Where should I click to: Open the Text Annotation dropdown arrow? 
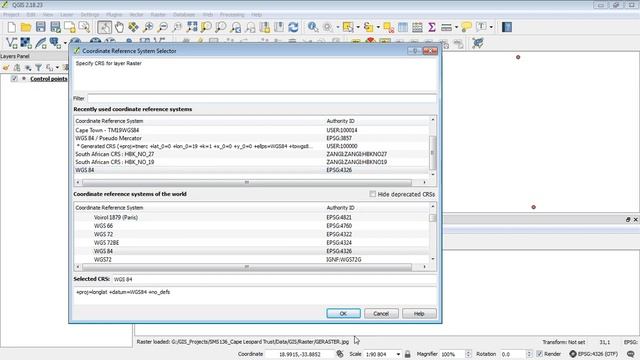click(x=491, y=27)
